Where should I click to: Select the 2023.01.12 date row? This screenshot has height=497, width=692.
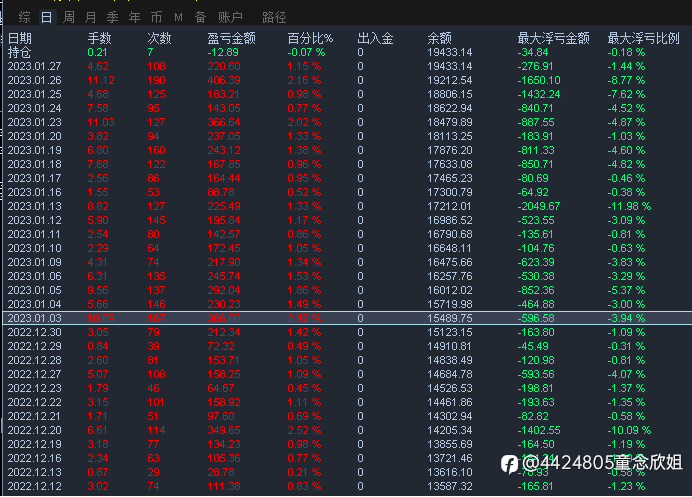click(347, 220)
